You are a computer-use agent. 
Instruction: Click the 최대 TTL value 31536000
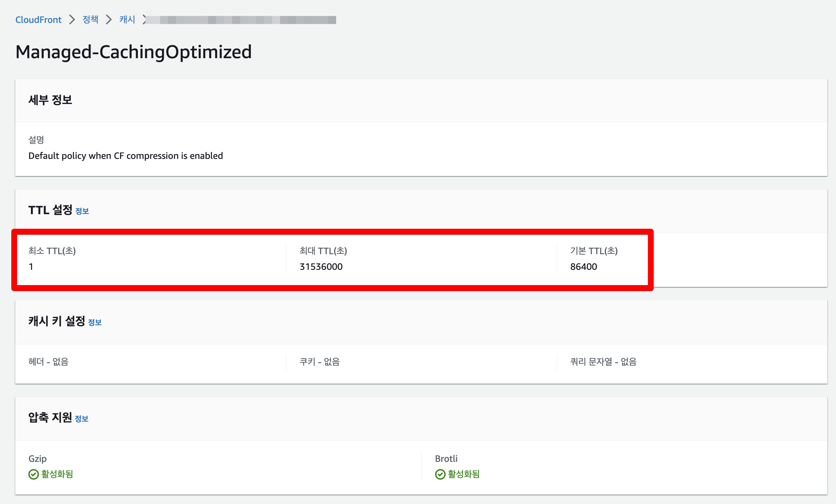(x=321, y=267)
